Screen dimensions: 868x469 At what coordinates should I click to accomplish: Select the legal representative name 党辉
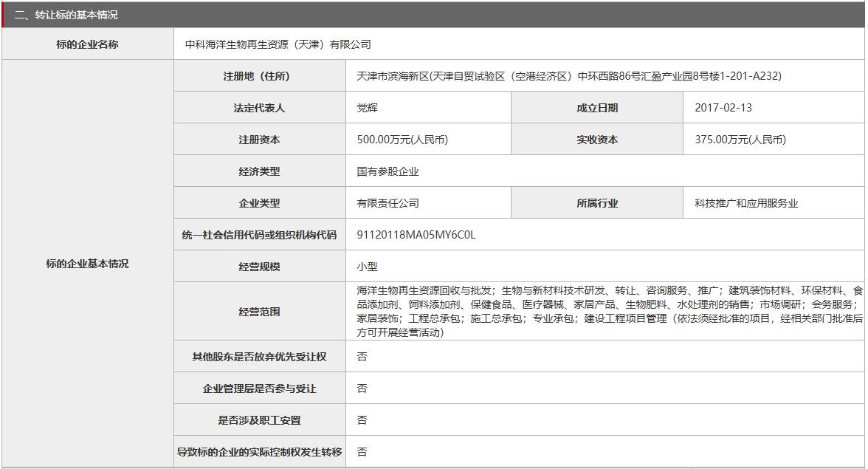[367, 107]
